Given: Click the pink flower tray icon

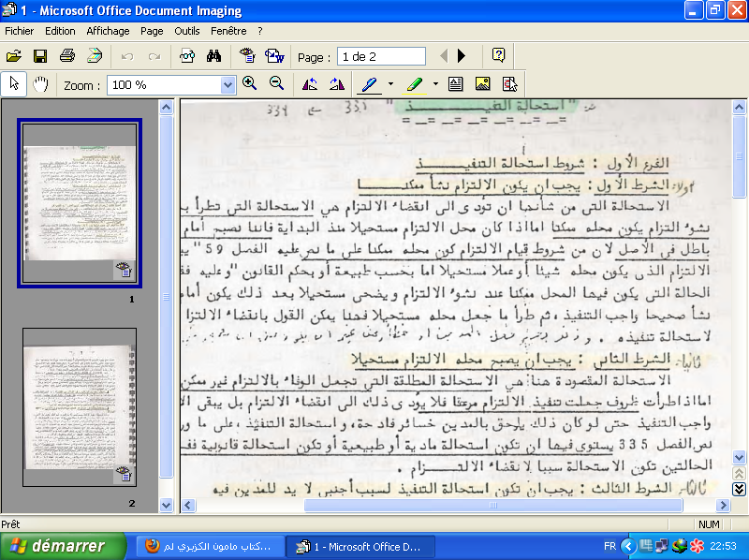Looking at the screenshot, I should pyautogui.click(x=697, y=546).
